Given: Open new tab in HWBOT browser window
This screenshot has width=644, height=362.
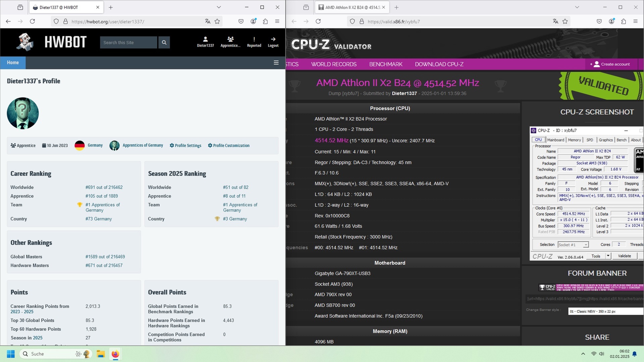Looking at the screenshot, I should tap(111, 7).
